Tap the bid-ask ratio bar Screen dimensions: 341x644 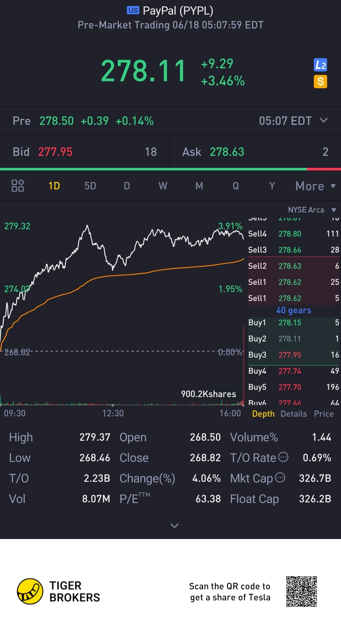click(x=170, y=169)
